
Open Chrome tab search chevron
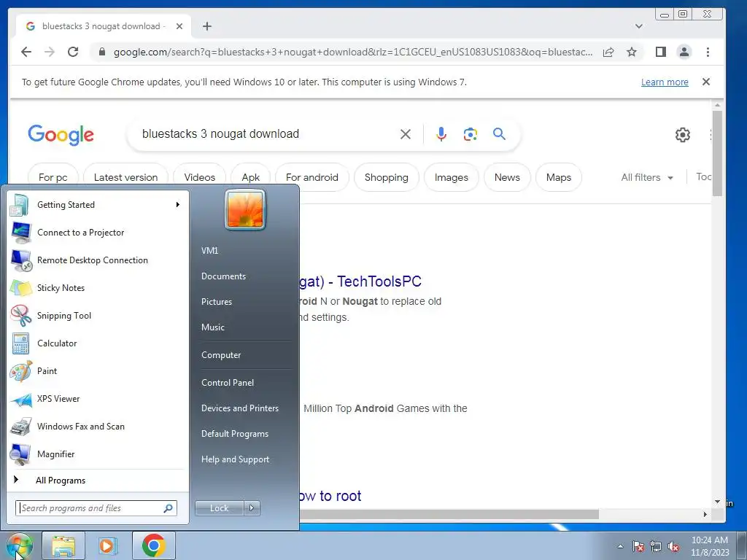point(639,26)
